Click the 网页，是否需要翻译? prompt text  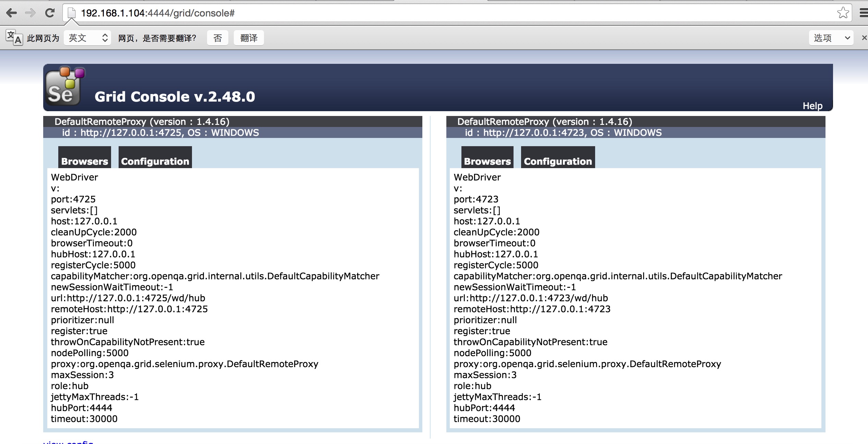pyautogui.click(x=157, y=38)
